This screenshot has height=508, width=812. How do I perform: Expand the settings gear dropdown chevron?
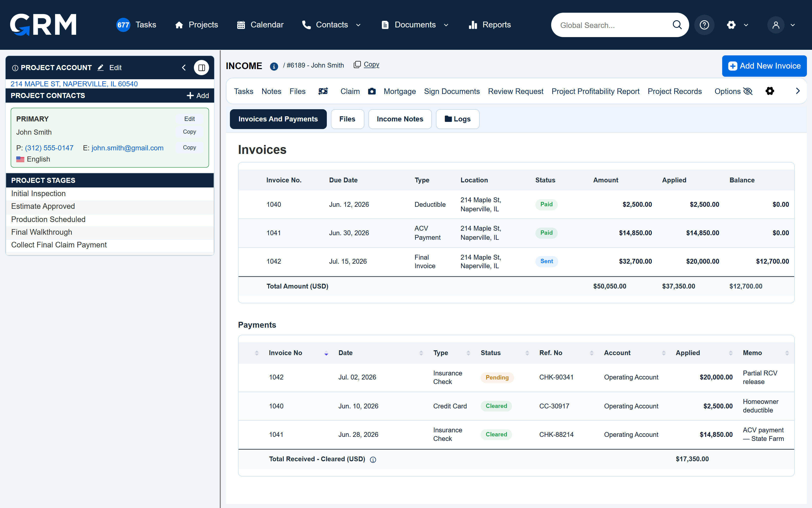click(746, 25)
